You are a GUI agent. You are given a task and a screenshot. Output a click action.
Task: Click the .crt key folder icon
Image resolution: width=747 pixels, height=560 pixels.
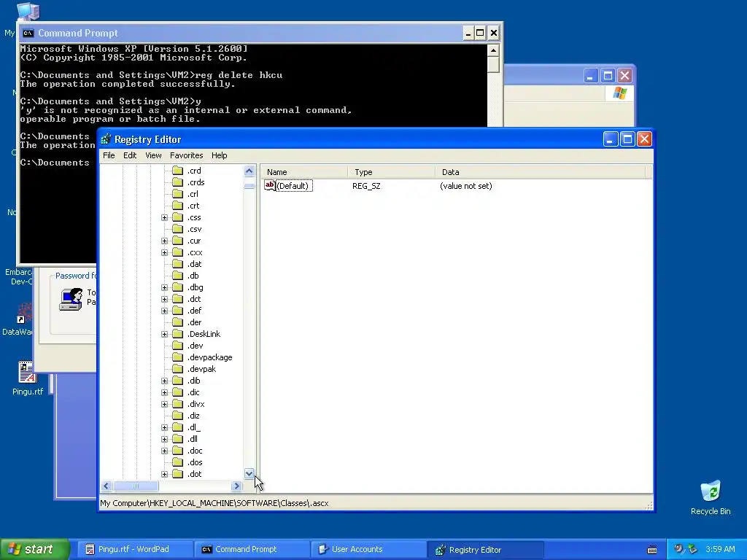[x=178, y=205]
